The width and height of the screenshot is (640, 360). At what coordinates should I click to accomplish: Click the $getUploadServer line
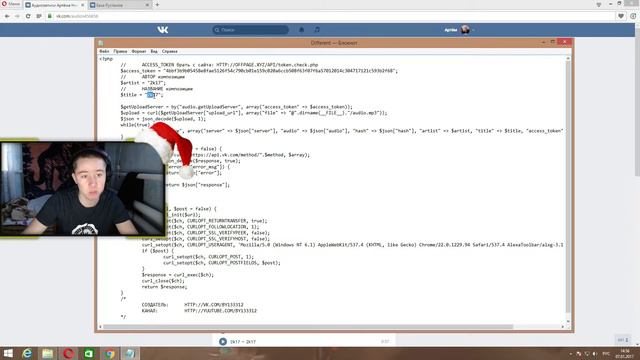click(x=236, y=107)
